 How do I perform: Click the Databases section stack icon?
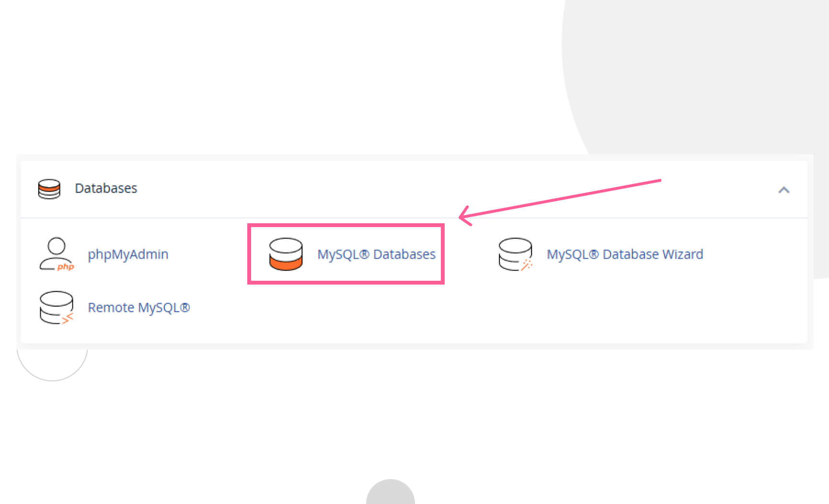[x=49, y=189]
